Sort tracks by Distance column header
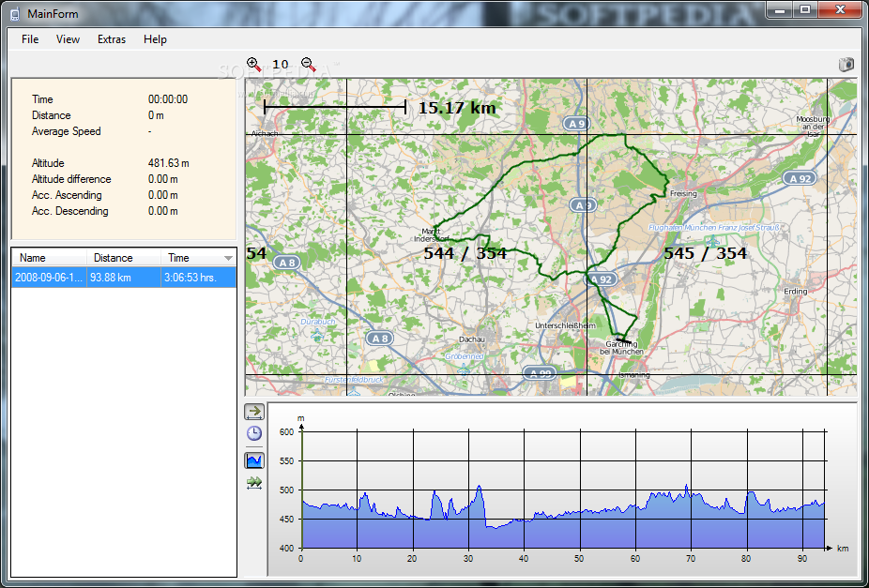The image size is (869, 588). [124, 258]
